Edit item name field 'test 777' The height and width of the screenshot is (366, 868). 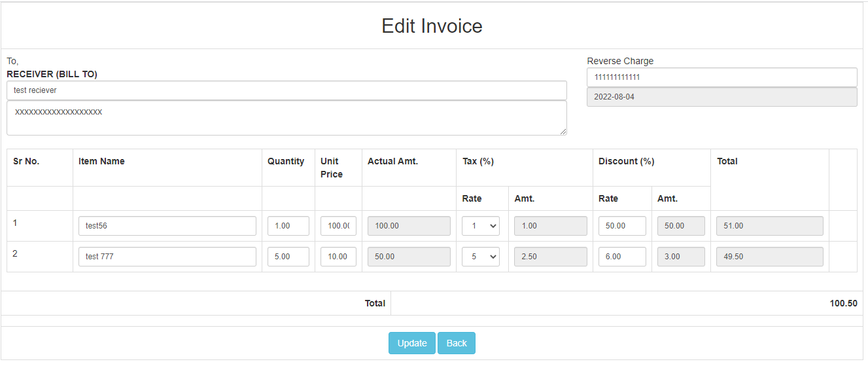click(167, 257)
